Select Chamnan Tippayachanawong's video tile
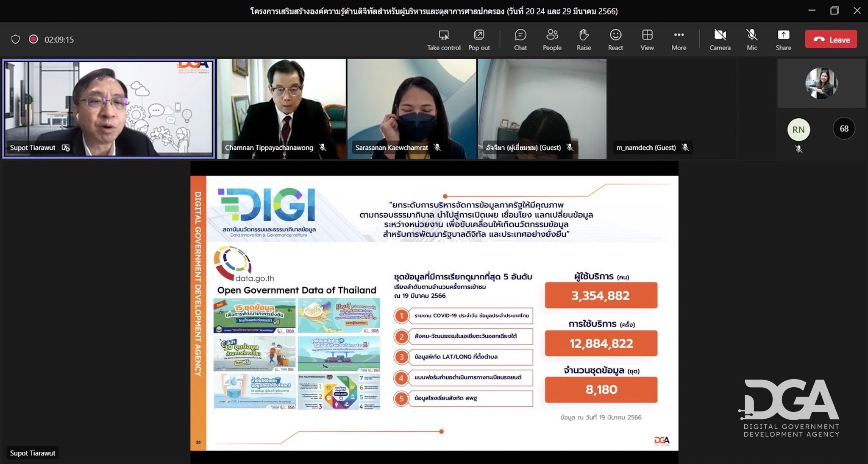The width and height of the screenshot is (868, 464). click(281, 109)
